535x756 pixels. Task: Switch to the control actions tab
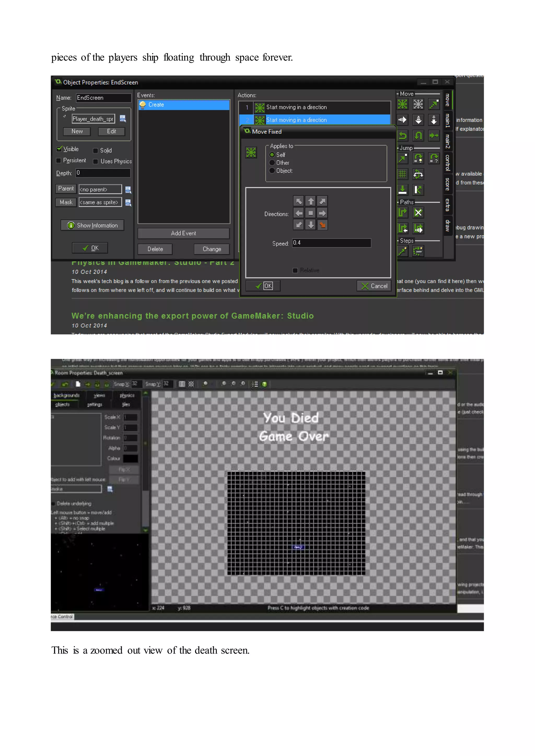447,162
